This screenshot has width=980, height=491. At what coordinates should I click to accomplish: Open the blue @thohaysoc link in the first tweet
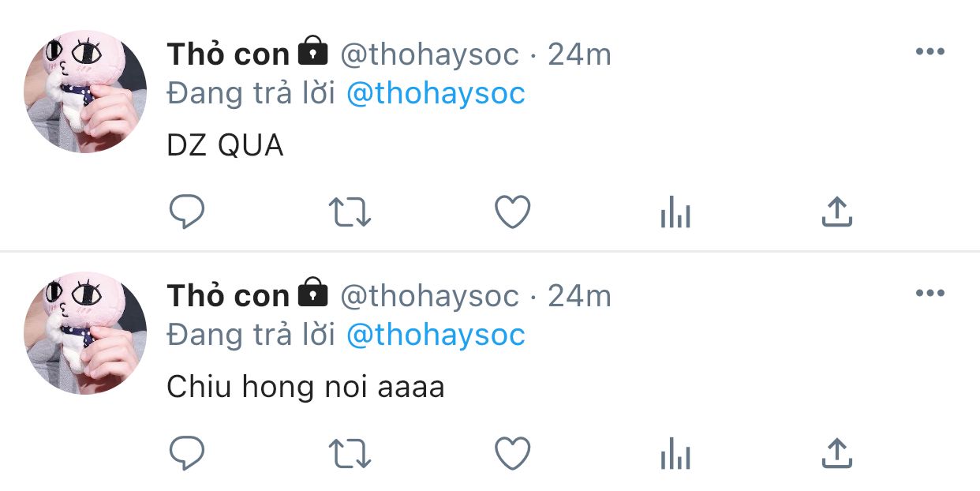click(x=436, y=94)
